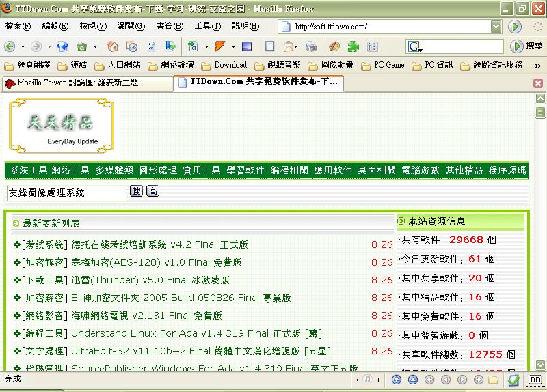Click the orange lightning bolt icon
The height and width of the screenshot is (392, 547).
(219, 46)
